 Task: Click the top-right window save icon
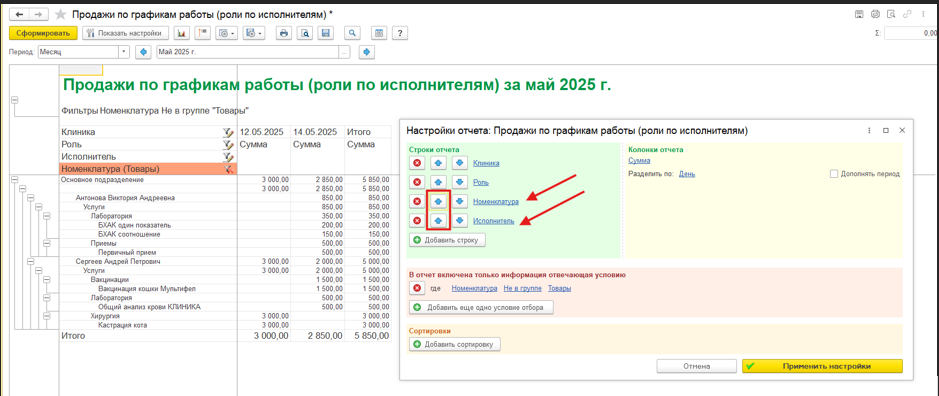(859, 14)
